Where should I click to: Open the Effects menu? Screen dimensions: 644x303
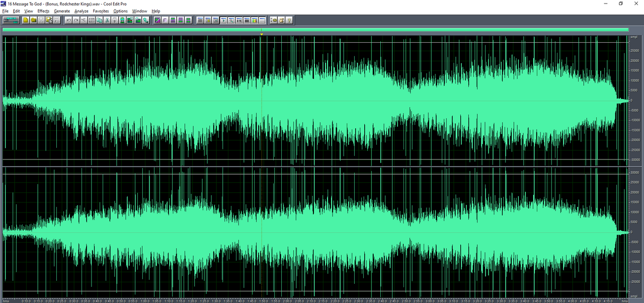43,11
